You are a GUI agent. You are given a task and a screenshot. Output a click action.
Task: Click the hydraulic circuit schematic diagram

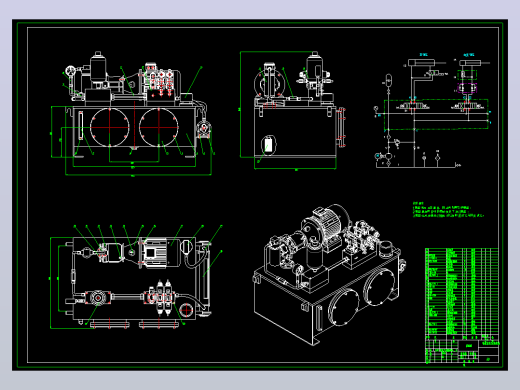coord(433,110)
